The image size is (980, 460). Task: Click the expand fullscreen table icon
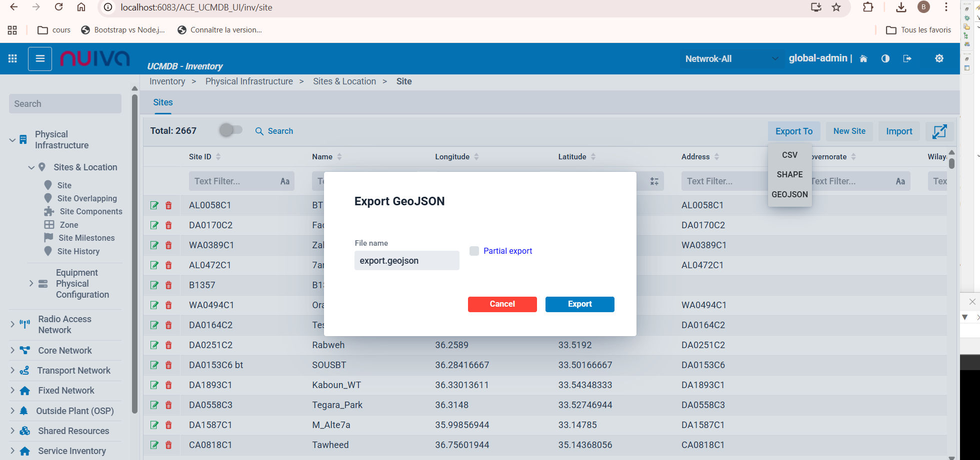pos(939,131)
